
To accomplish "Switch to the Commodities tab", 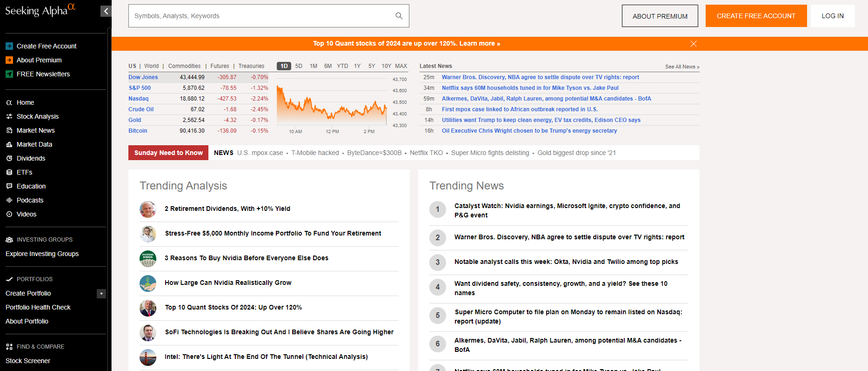I will click(x=185, y=66).
